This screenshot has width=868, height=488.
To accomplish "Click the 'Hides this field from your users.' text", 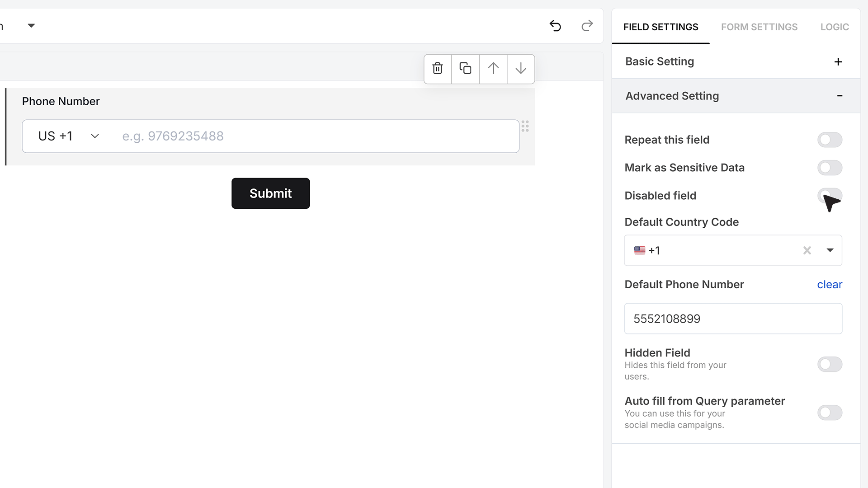I will click(x=675, y=371).
